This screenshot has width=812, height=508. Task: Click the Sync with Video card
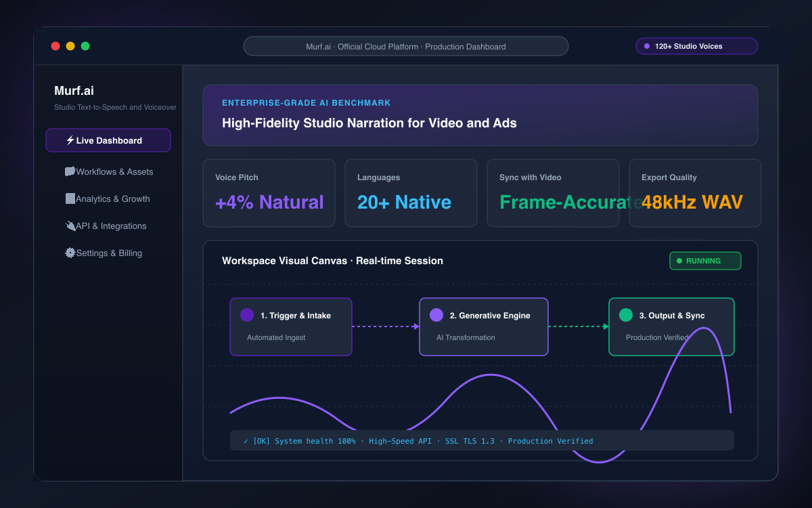point(553,193)
